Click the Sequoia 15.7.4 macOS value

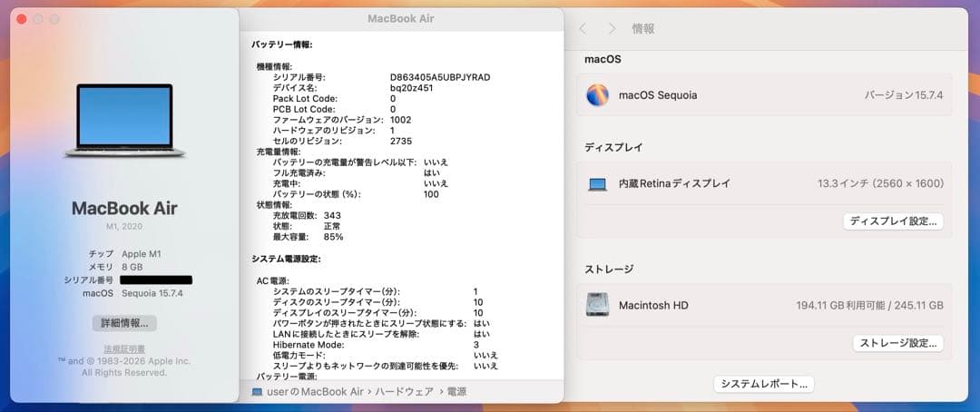pyautogui.click(x=152, y=293)
